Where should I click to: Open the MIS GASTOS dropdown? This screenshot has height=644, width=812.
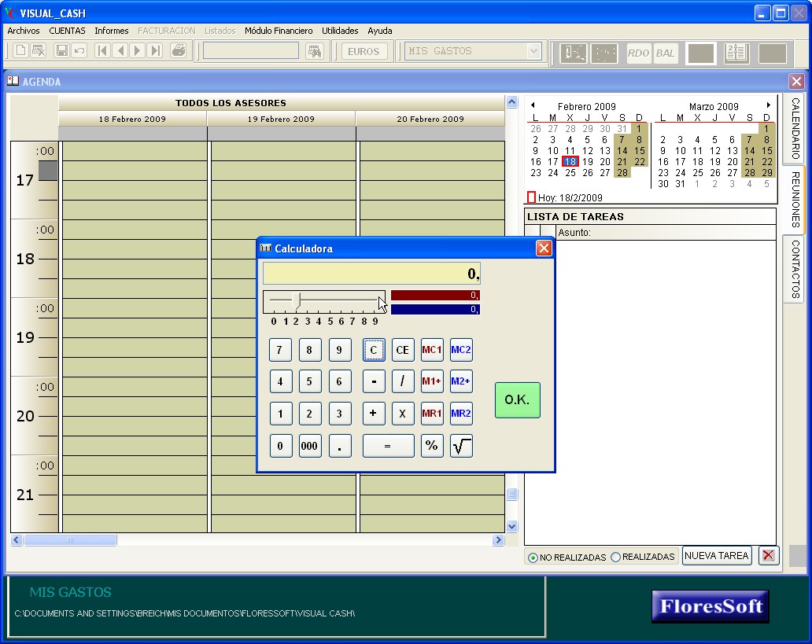(x=533, y=51)
